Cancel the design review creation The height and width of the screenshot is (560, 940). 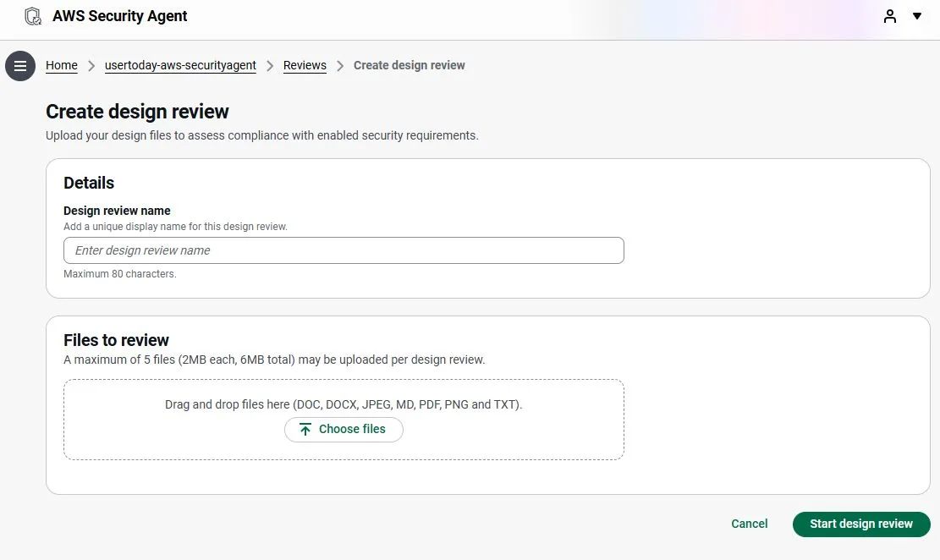pyautogui.click(x=749, y=524)
